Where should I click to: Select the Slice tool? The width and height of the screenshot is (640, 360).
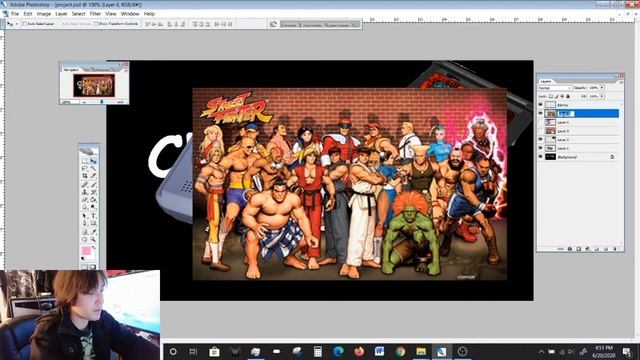click(x=93, y=176)
